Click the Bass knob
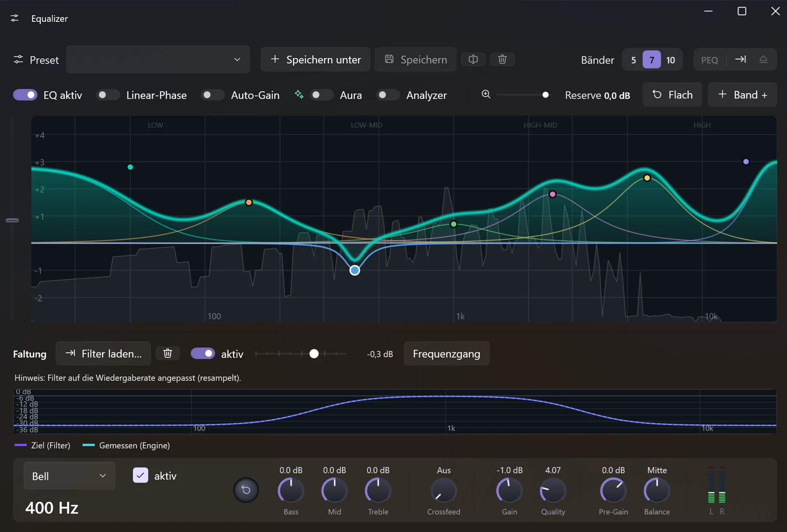This screenshot has width=787, height=532. [291, 490]
